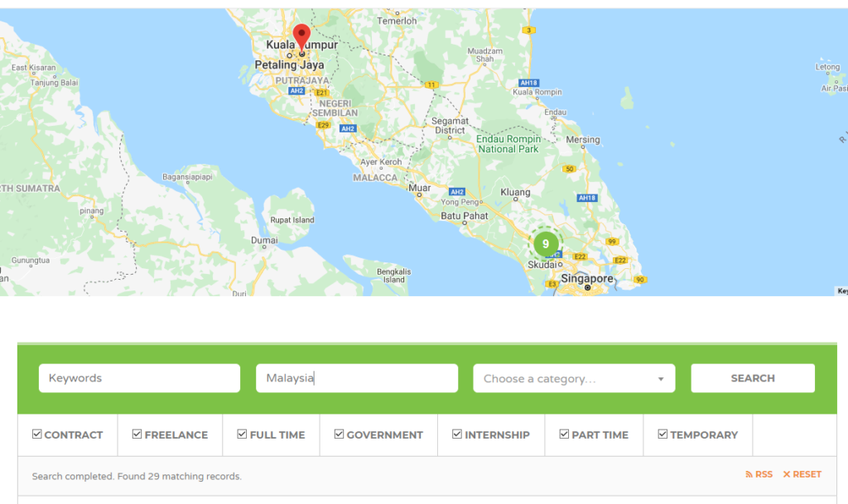Open the green cluster marker showing 9
This screenshot has height=504, width=848.
coord(546,244)
